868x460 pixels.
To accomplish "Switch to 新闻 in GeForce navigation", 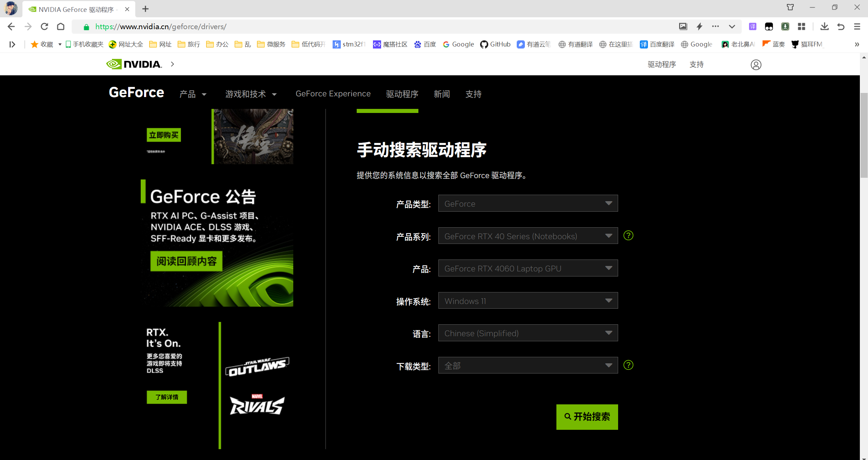I will coord(441,94).
